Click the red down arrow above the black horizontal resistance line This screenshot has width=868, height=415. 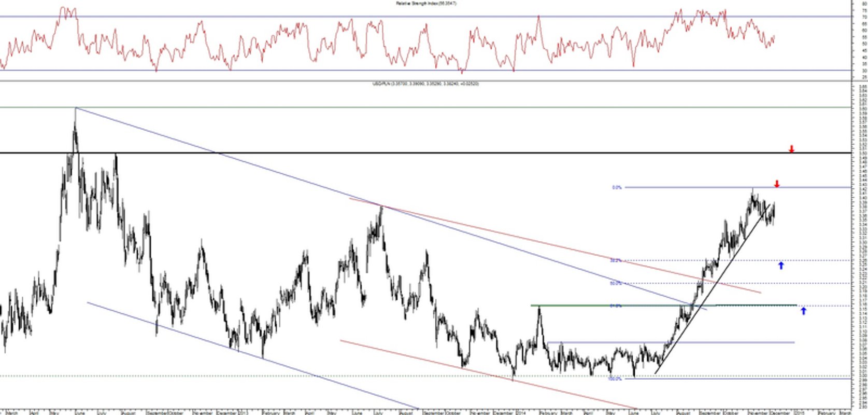pos(791,149)
